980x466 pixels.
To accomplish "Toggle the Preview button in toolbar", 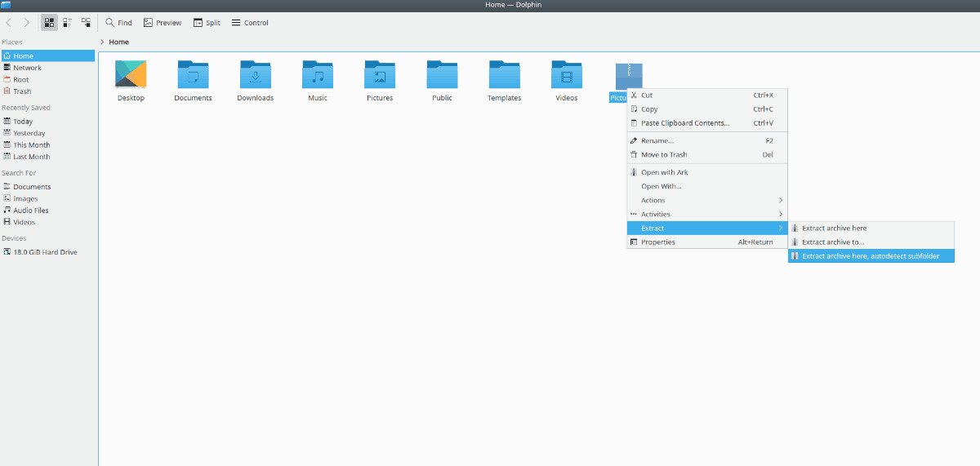I will tap(162, 23).
